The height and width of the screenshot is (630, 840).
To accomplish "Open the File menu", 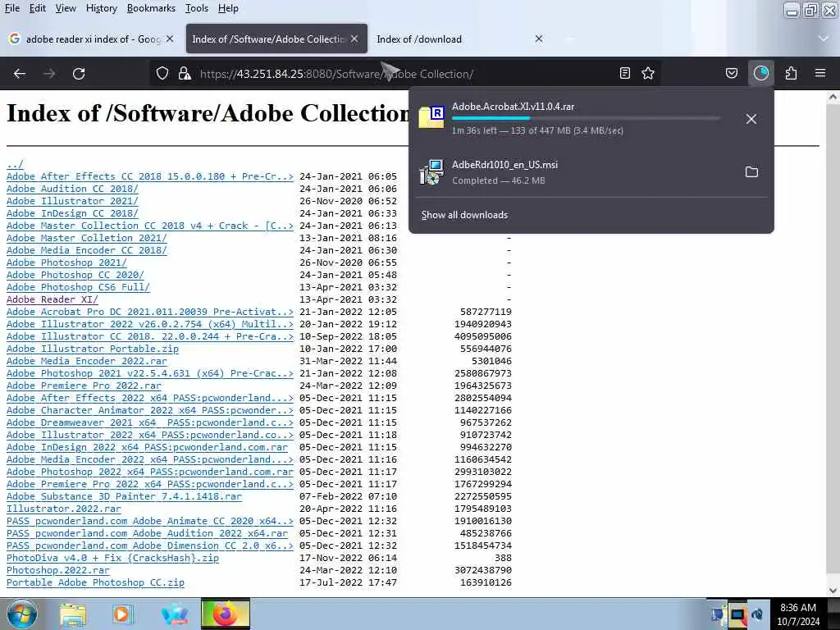I will (x=11, y=8).
